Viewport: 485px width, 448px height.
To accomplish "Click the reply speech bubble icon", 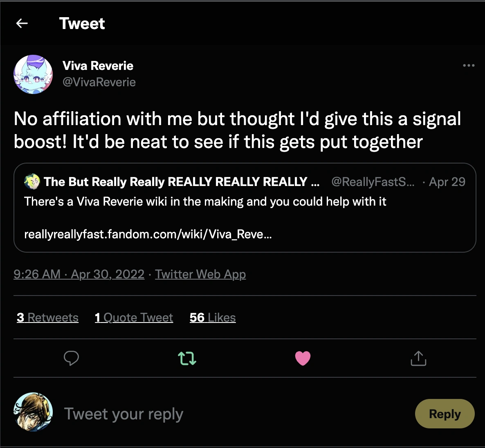I will 71,358.
